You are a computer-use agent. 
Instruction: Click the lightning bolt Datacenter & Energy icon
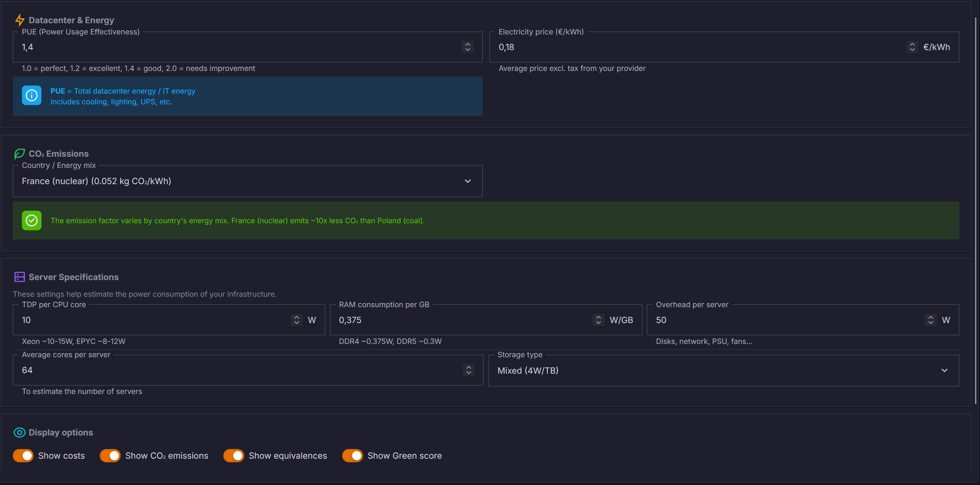(20, 20)
